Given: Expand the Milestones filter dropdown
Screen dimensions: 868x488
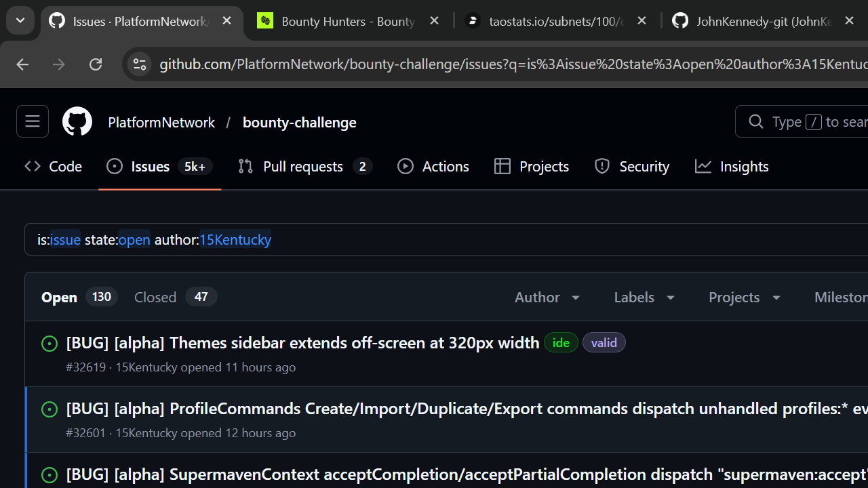Looking at the screenshot, I should pos(841,297).
